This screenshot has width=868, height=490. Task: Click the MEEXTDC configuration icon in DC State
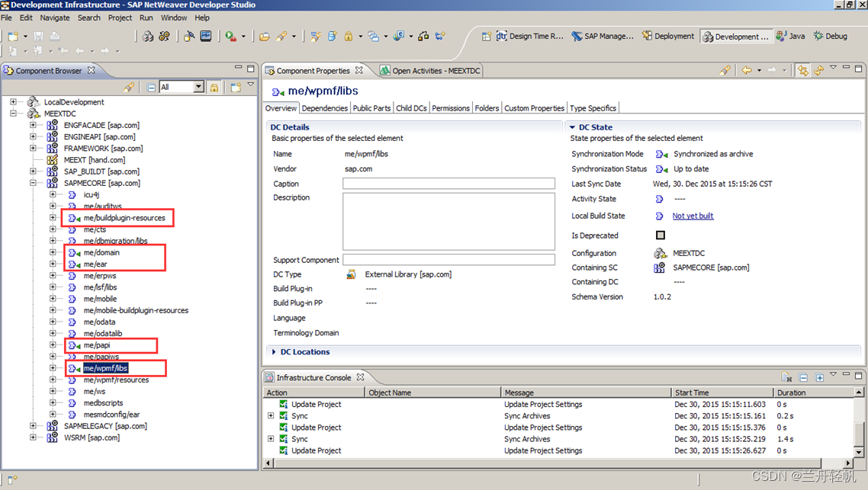(x=660, y=253)
